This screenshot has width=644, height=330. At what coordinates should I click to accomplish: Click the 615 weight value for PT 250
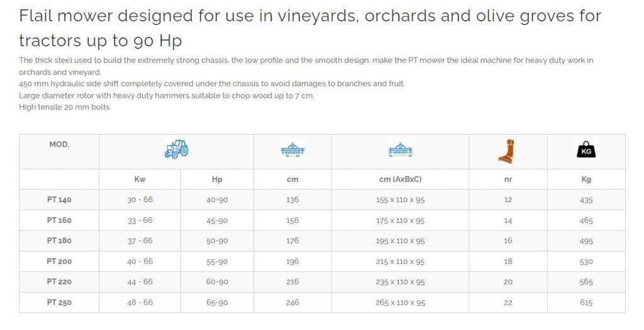(586, 302)
